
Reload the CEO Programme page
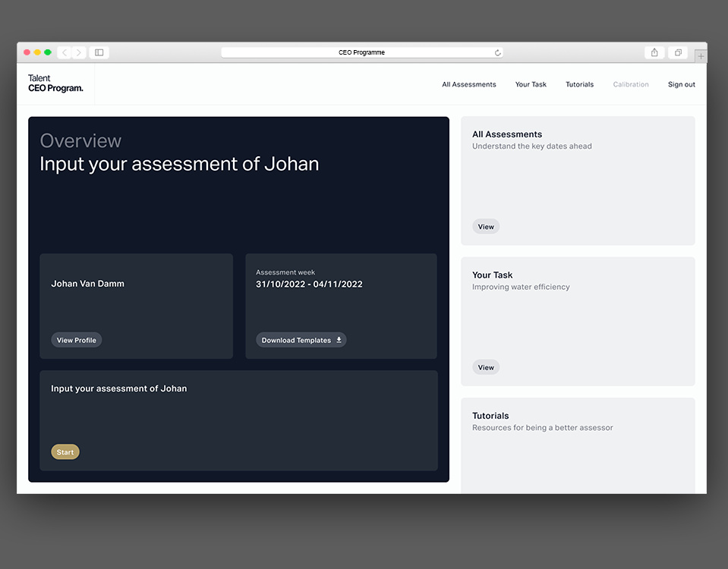[x=497, y=53]
